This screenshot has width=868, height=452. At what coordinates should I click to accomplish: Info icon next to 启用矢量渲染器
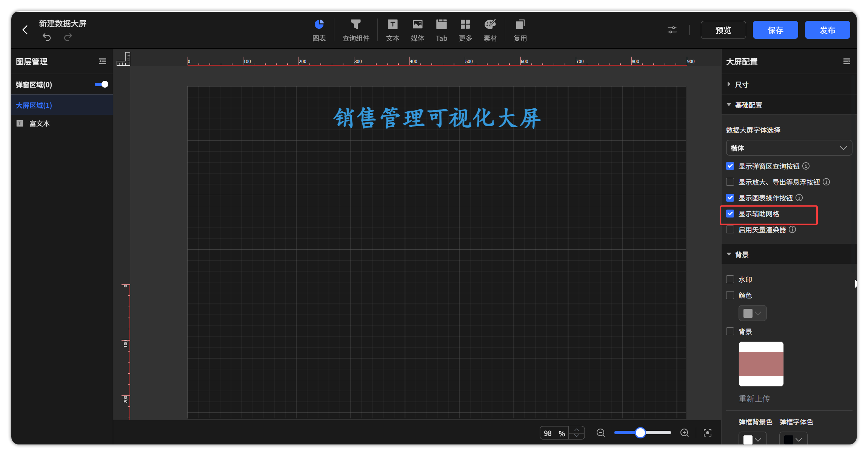[x=792, y=229]
